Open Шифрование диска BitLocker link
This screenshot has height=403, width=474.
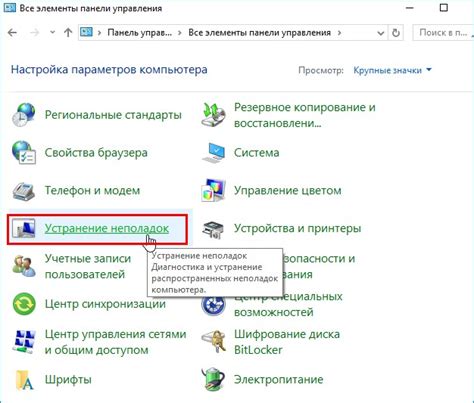(x=287, y=342)
